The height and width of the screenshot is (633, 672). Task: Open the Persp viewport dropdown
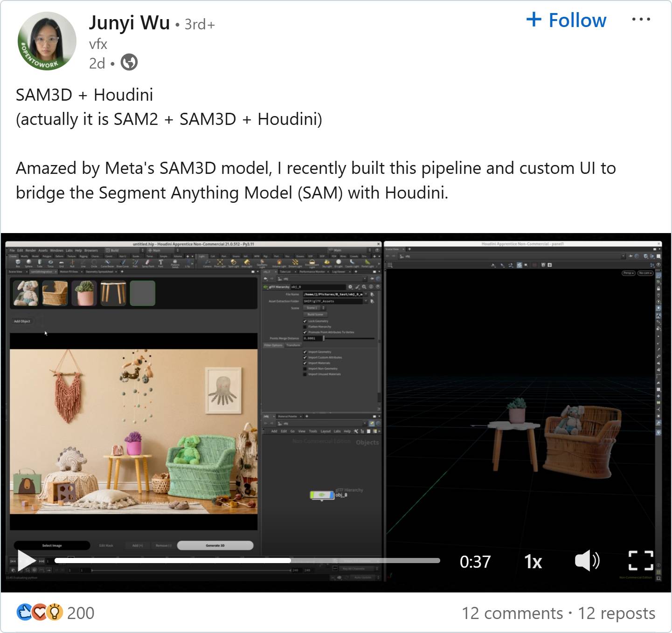628,273
